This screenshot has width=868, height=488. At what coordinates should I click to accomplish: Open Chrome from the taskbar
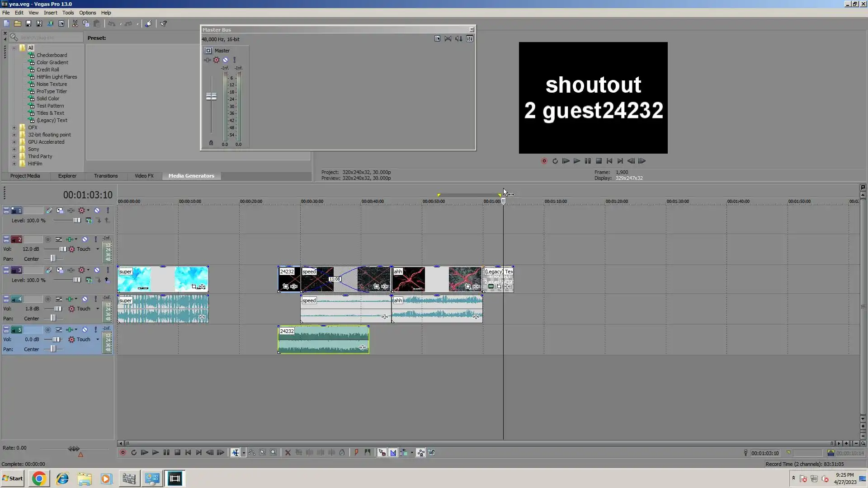point(39,479)
